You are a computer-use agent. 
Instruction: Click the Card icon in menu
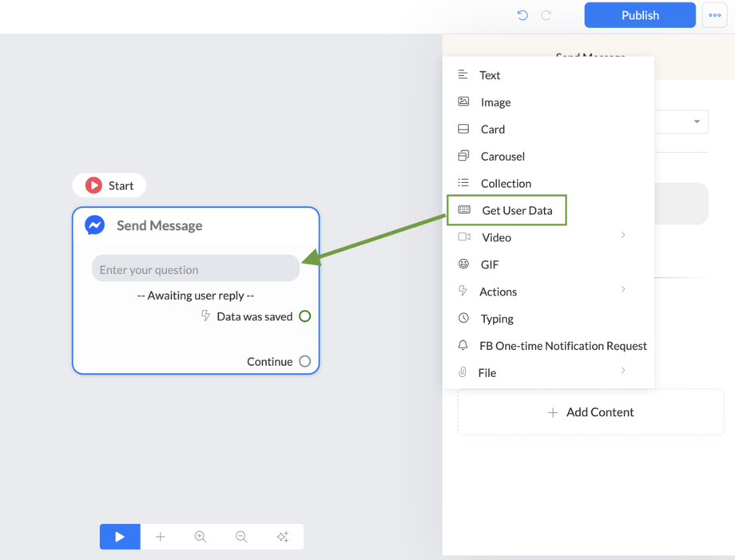point(463,129)
